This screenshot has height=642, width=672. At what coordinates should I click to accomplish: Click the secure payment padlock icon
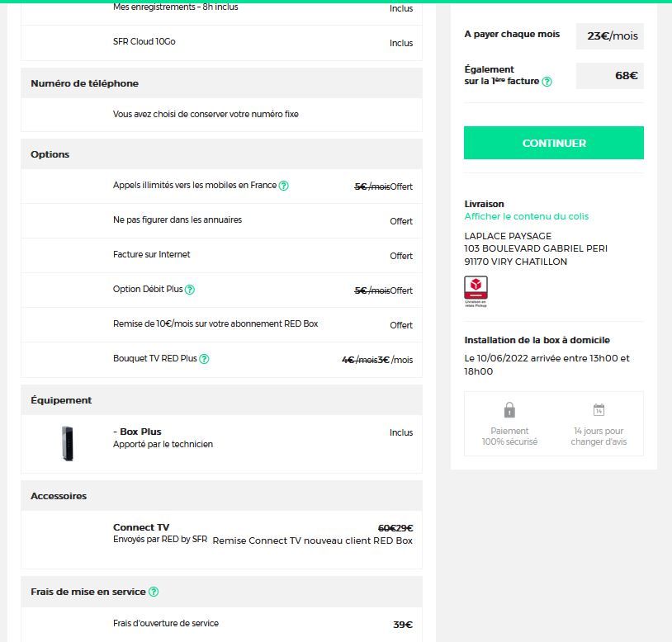coord(509,410)
